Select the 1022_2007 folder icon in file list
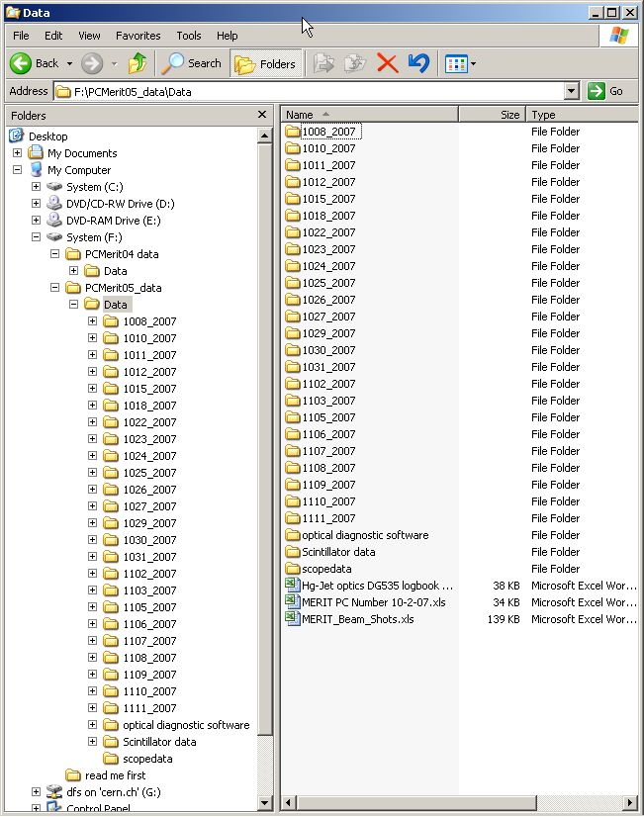644x817 pixels. [x=293, y=231]
